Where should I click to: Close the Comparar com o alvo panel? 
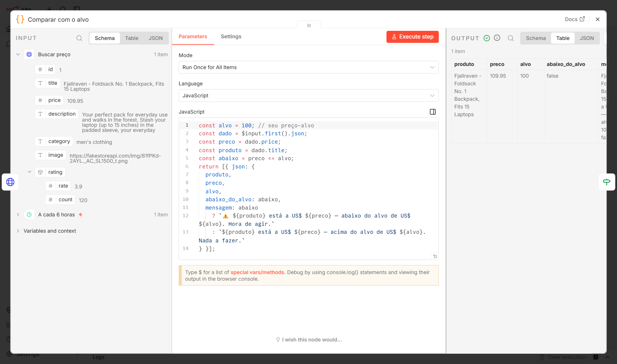[598, 19]
